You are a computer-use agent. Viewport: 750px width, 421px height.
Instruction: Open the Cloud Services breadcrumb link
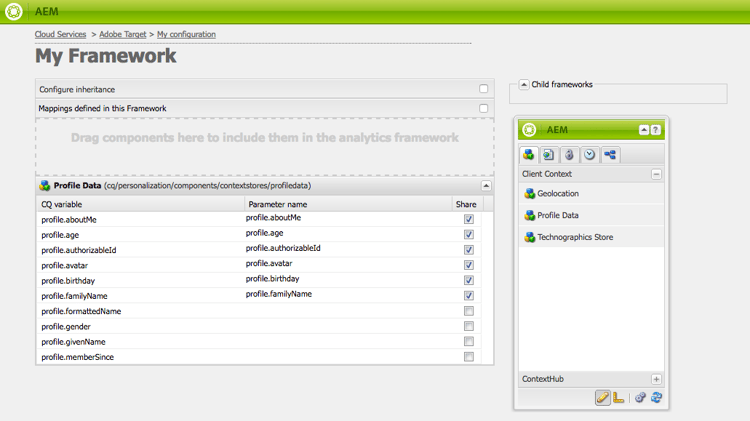[x=60, y=34]
